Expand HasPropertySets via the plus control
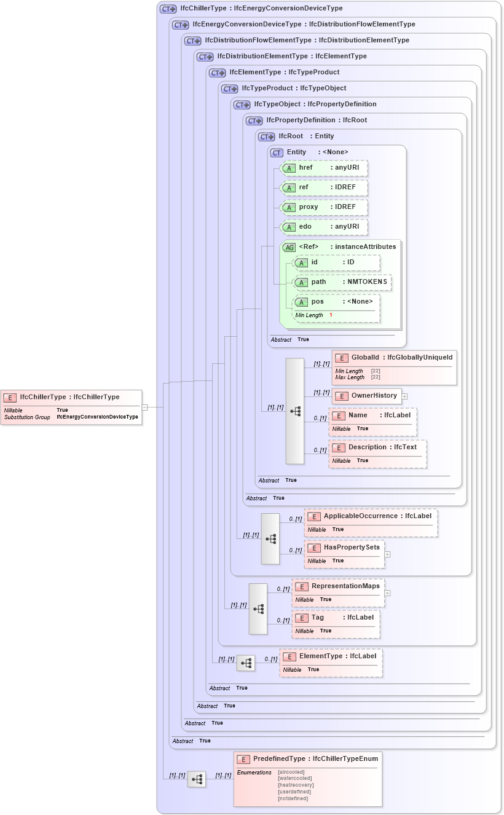Viewport: 504px width, 815px height. (x=387, y=554)
